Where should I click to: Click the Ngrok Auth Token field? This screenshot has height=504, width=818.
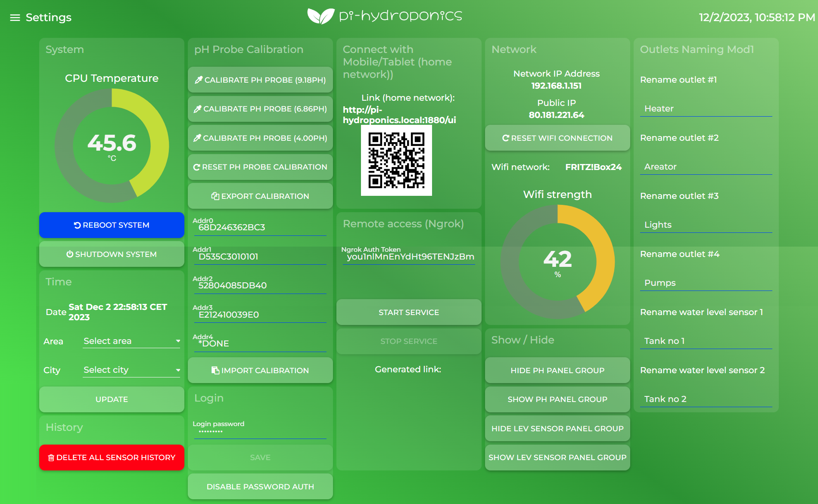coord(409,257)
